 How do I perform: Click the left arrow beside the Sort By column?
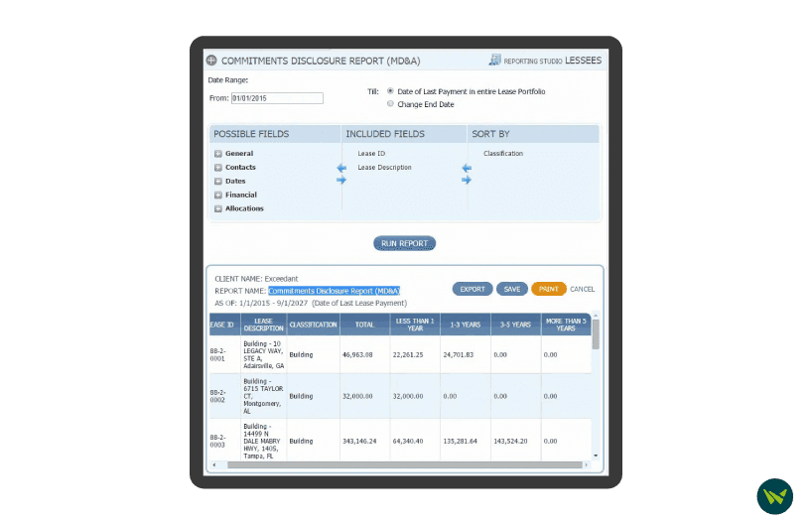point(467,169)
